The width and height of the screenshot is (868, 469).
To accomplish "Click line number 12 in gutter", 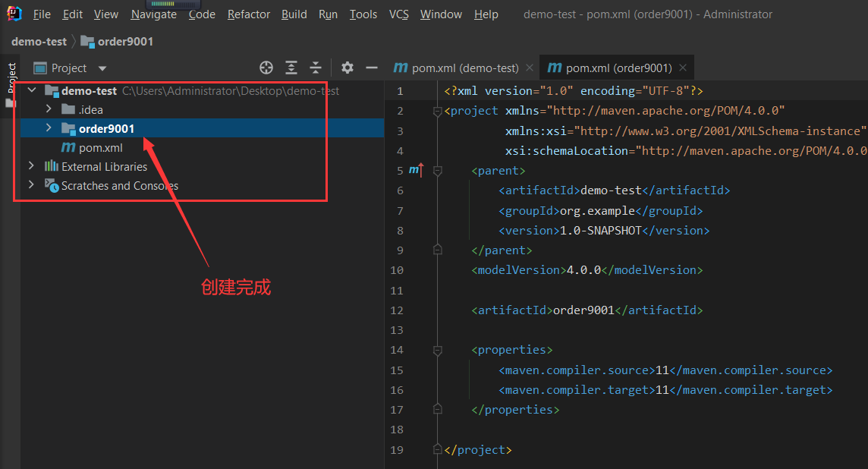I will [397, 310].
